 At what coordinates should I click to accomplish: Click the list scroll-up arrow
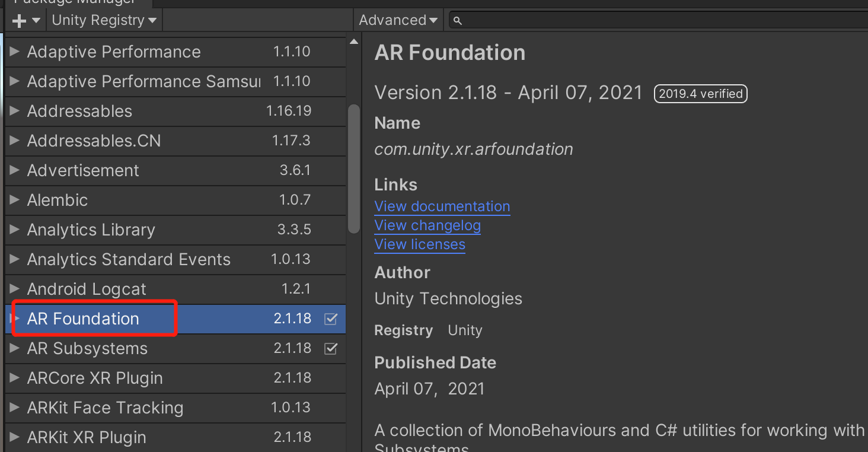pyautogui.click(x=354, y=42)
